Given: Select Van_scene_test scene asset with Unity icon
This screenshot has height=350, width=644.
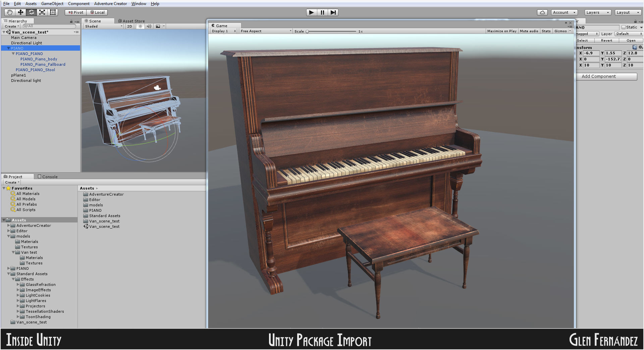Looking at the screenshot, I should pos(101,227).
